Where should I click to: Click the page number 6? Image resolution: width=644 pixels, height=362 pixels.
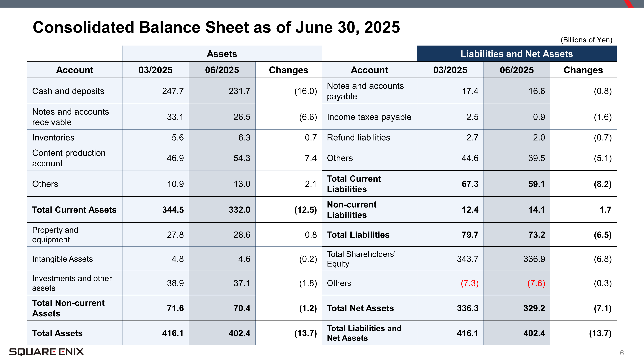[622, 353]
